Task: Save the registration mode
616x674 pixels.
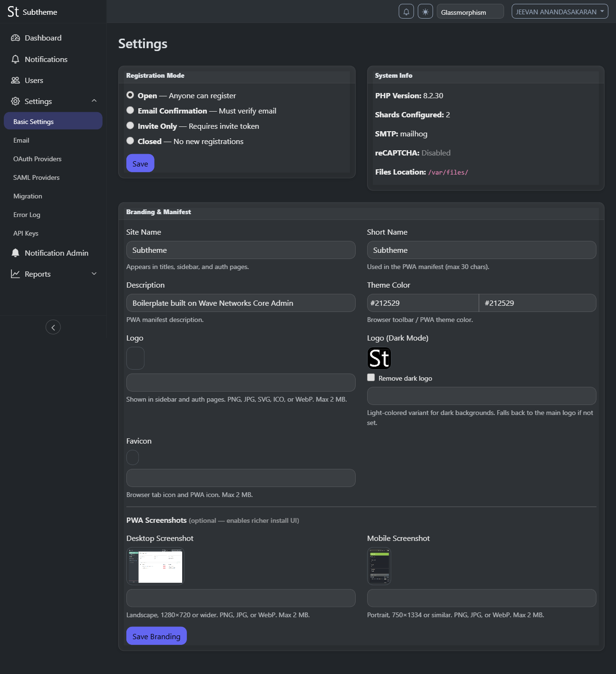Action: [140, 164]
